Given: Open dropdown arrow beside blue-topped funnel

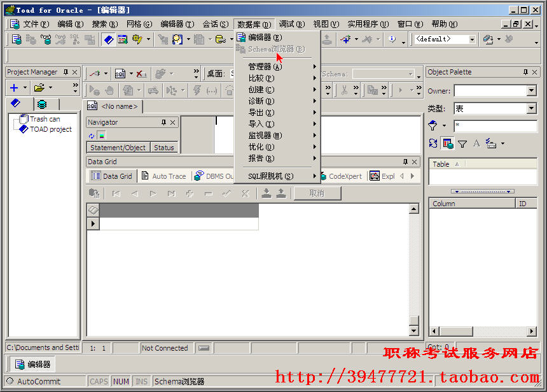Looking at the screenshot, I should point(444,125).
